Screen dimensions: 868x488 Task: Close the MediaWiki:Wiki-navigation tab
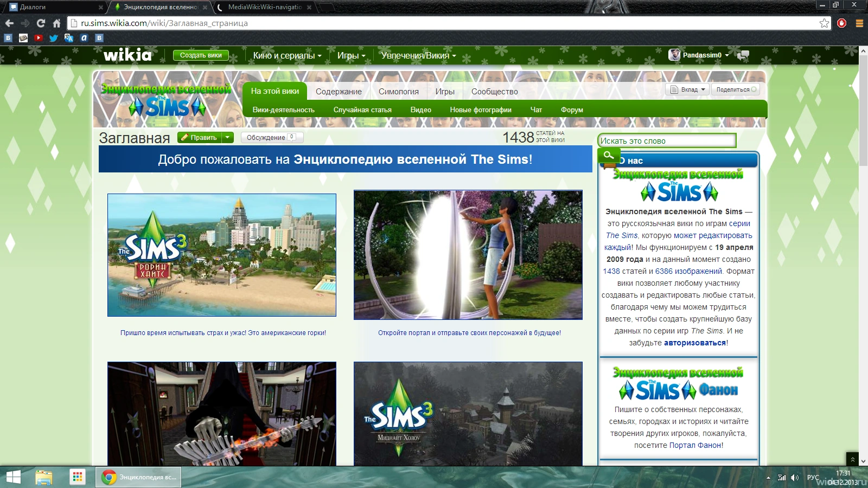309,8
